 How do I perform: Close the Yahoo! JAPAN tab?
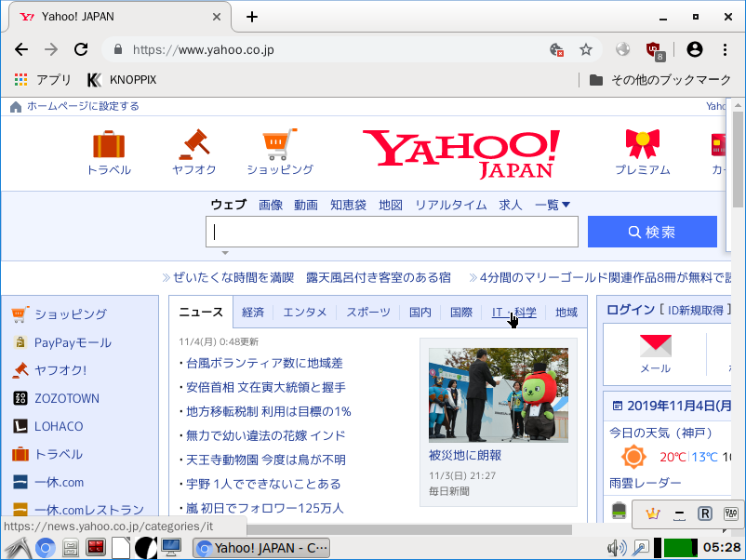217,17
